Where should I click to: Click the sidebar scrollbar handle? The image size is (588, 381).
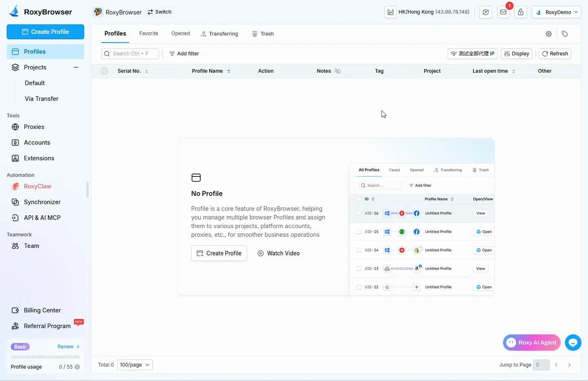88,190
